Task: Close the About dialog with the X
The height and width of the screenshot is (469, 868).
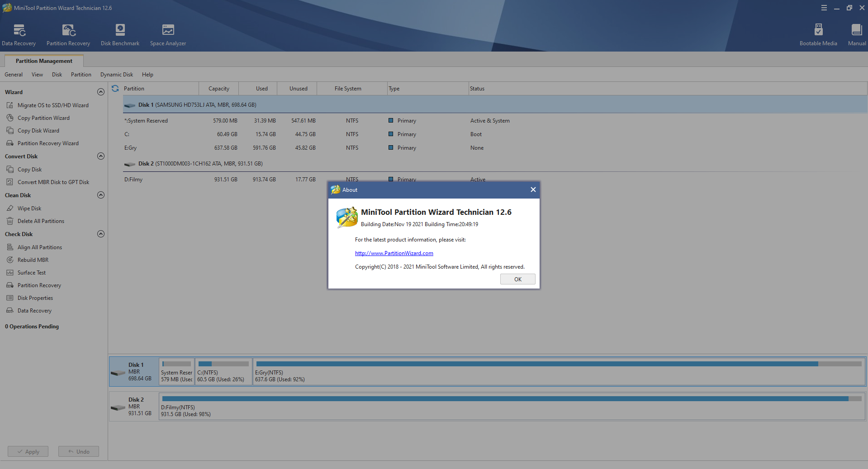Action: [x=533, y=190]
